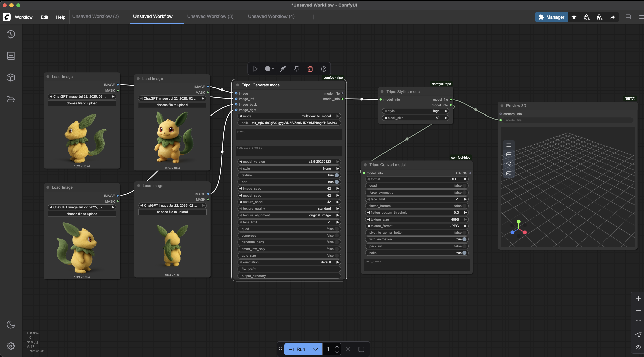
Task: Open format GLTF dropdown
Action: (417, 179)
